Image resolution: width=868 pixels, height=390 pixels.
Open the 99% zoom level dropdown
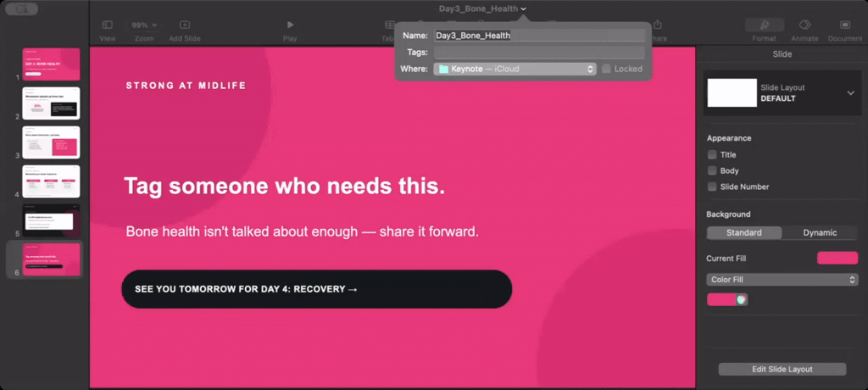[x=144, y=25]
